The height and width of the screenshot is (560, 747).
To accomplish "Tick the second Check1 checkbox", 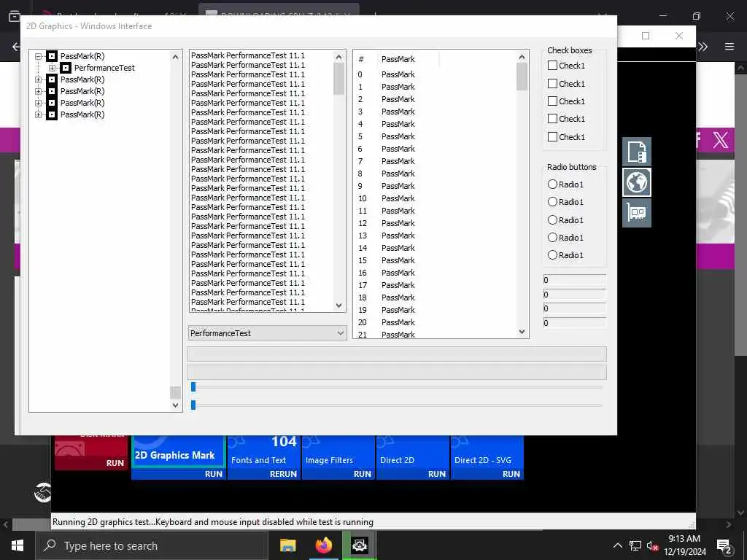I will [553, 83].
